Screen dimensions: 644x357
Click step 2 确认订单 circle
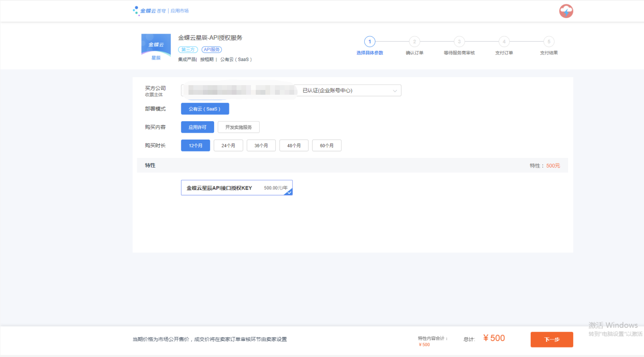(x=415, y=42)
